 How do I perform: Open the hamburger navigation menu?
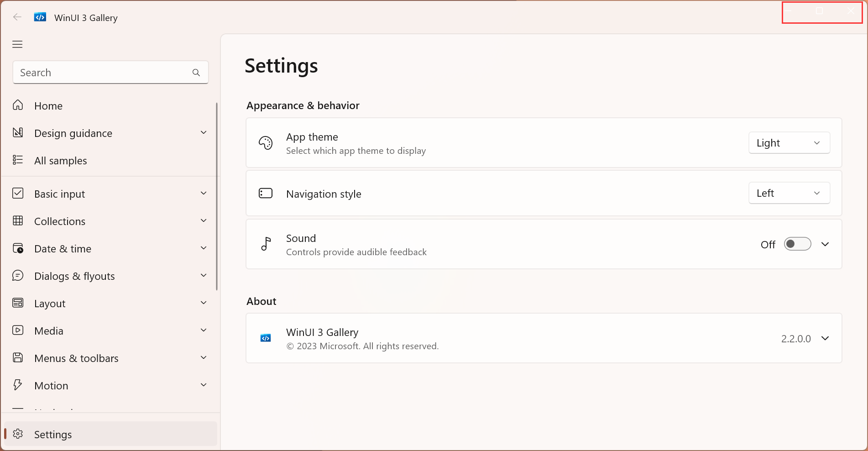tap(17, 44)
